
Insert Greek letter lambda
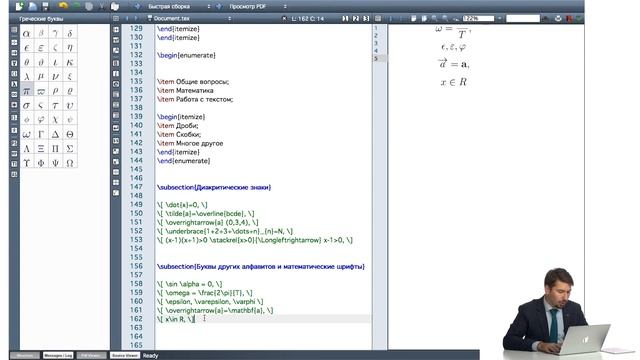point(27,76)
